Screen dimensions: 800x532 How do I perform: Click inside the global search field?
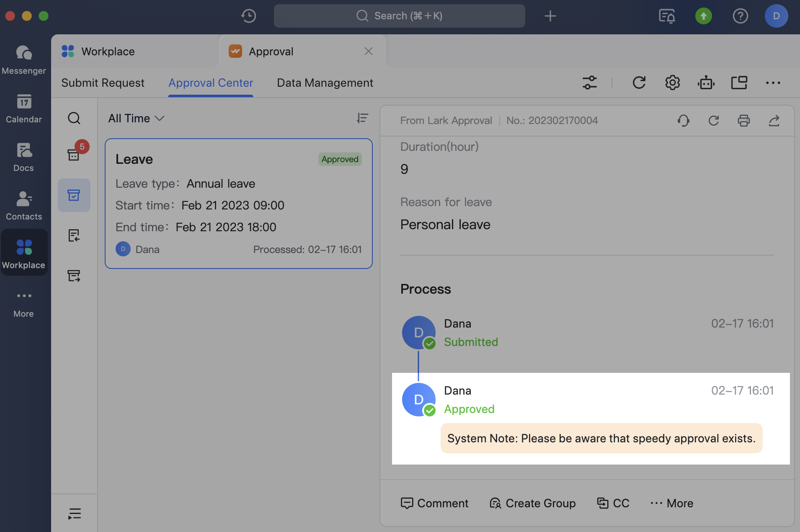click(x=398, y=15)
